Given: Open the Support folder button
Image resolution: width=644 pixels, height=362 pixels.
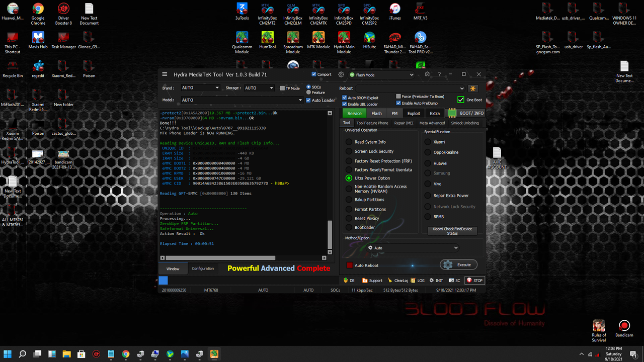Looking at the screenshot, I should tap(372, 281).
